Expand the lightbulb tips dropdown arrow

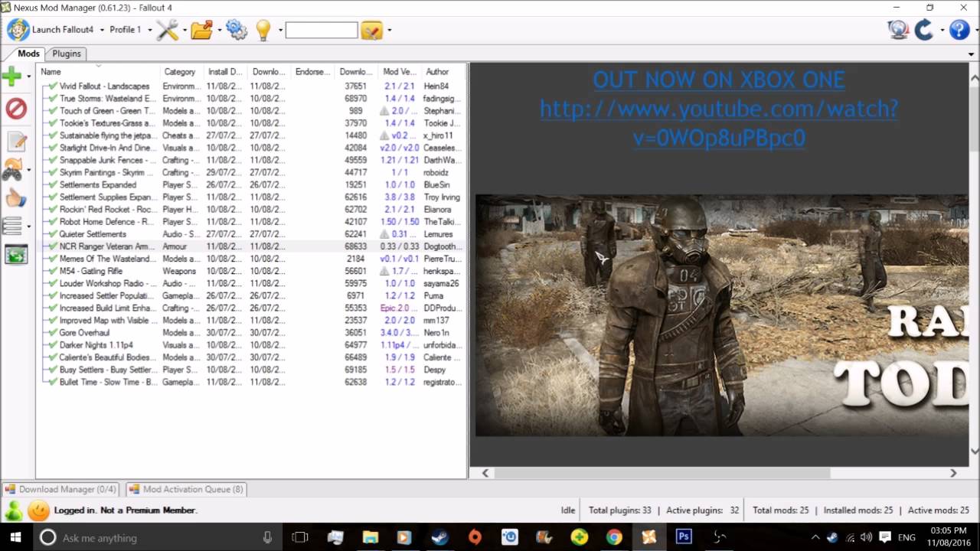click(279, 31)
